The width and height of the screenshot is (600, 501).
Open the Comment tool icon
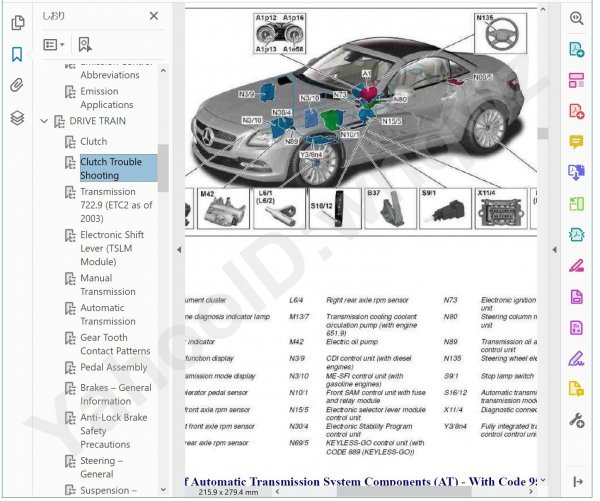tap(576, 142)
